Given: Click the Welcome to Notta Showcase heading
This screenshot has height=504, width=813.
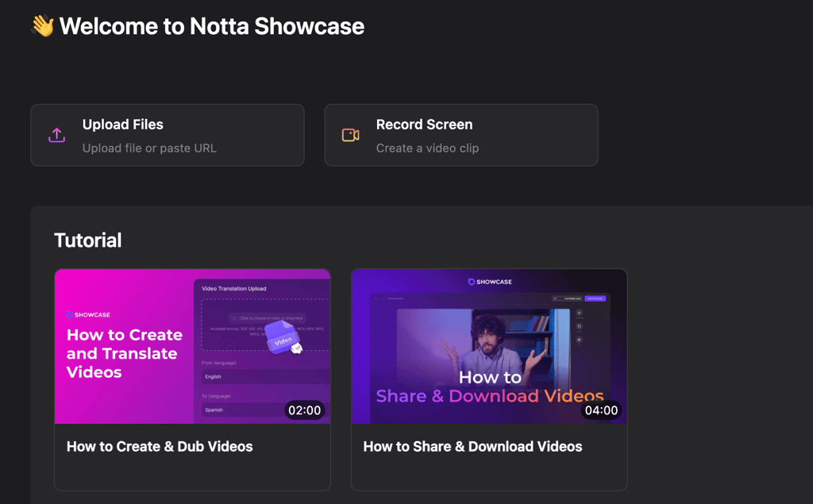Looking at the screenshot, I should [x=211, y=26].
